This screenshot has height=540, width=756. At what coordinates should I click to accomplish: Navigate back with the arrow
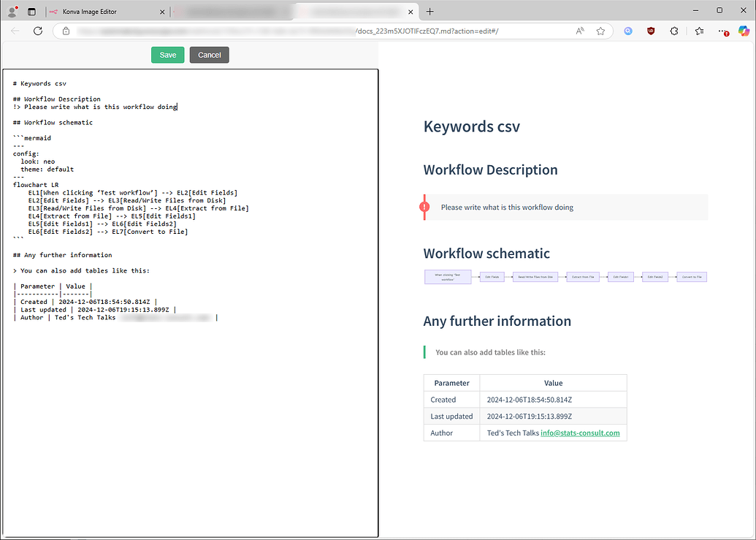pos(15,31)
